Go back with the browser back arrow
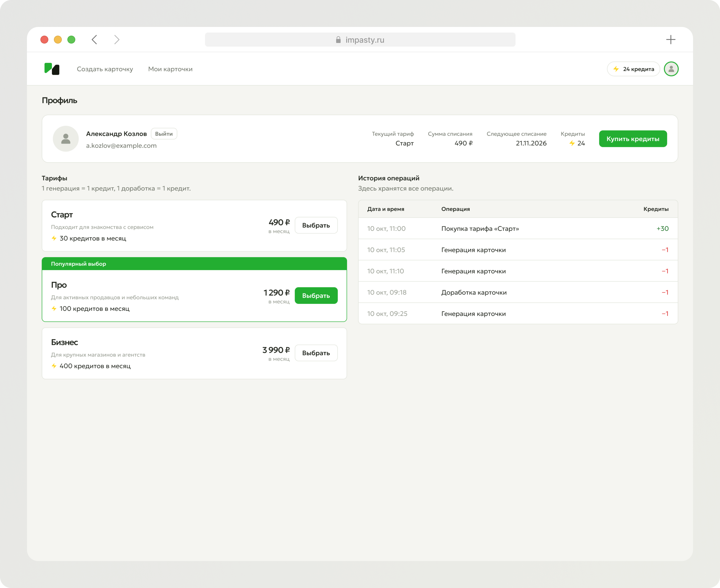The image size is (720, 588). 94,40
